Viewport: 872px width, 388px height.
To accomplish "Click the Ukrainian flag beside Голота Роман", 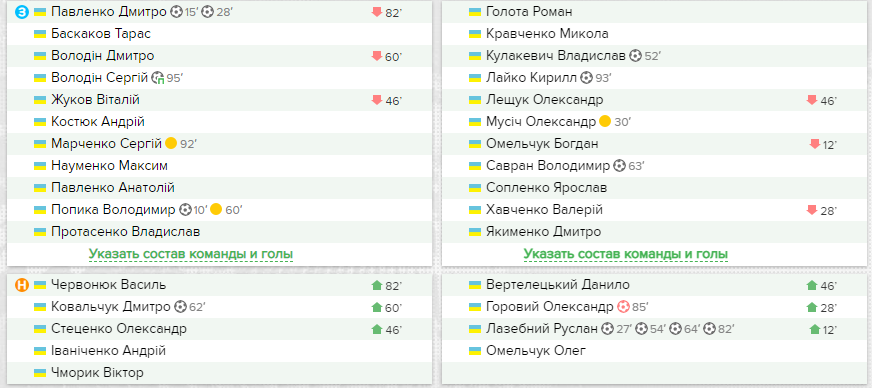I will click(474, 12).
